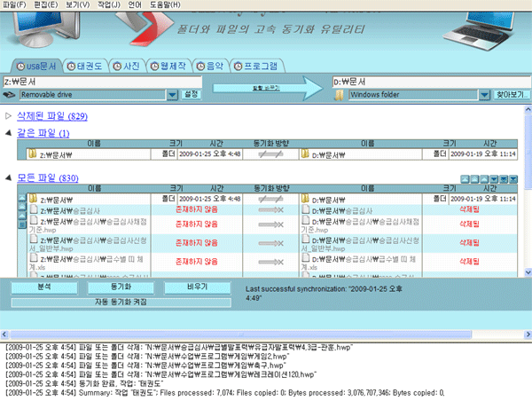
Task: Open the 삭제된 파일 (829) link
Action: coord(52,116)
